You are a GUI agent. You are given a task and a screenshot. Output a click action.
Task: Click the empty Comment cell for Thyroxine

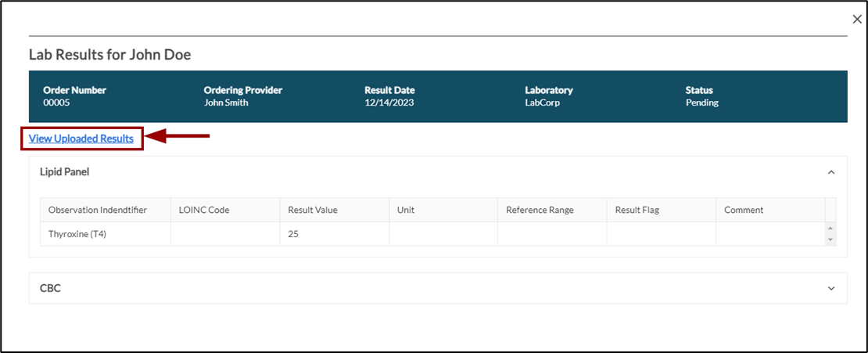(x=769, y=233)
